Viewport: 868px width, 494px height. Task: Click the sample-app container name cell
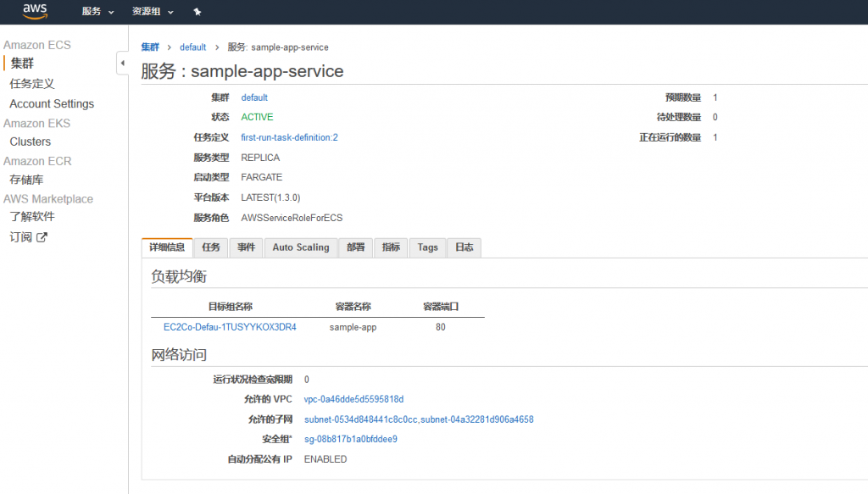[353, 327]
